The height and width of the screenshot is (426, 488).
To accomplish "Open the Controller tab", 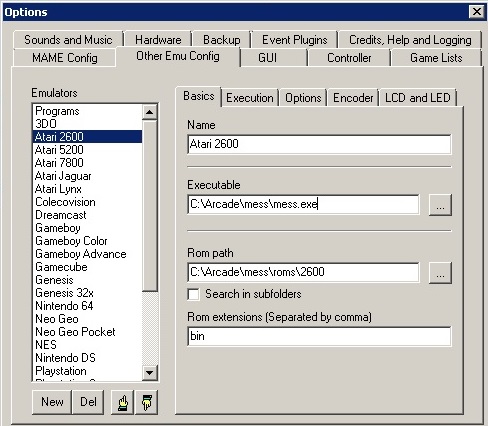I will coord(349,58).
